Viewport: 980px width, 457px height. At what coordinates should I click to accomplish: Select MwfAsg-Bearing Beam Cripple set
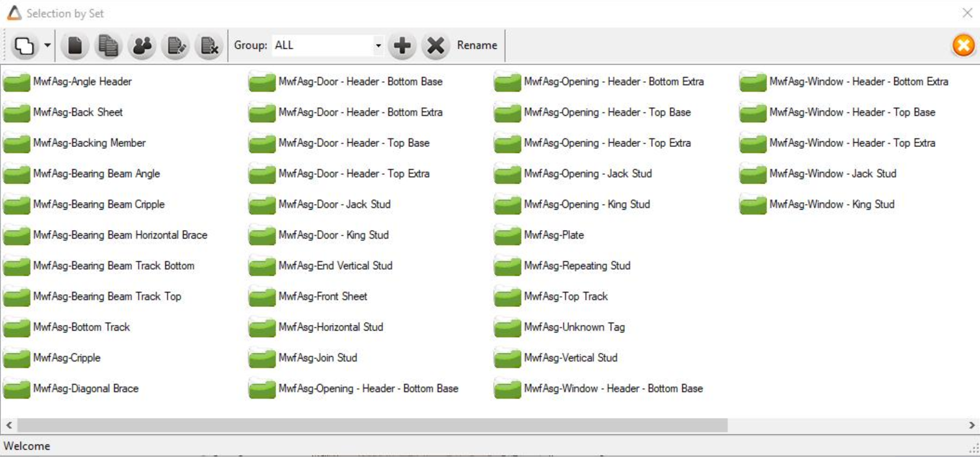[x=99, y=204]
